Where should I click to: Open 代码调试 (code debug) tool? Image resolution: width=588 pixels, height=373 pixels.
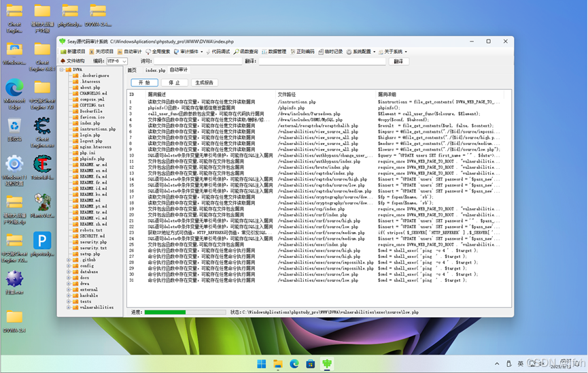pos(218,52)
